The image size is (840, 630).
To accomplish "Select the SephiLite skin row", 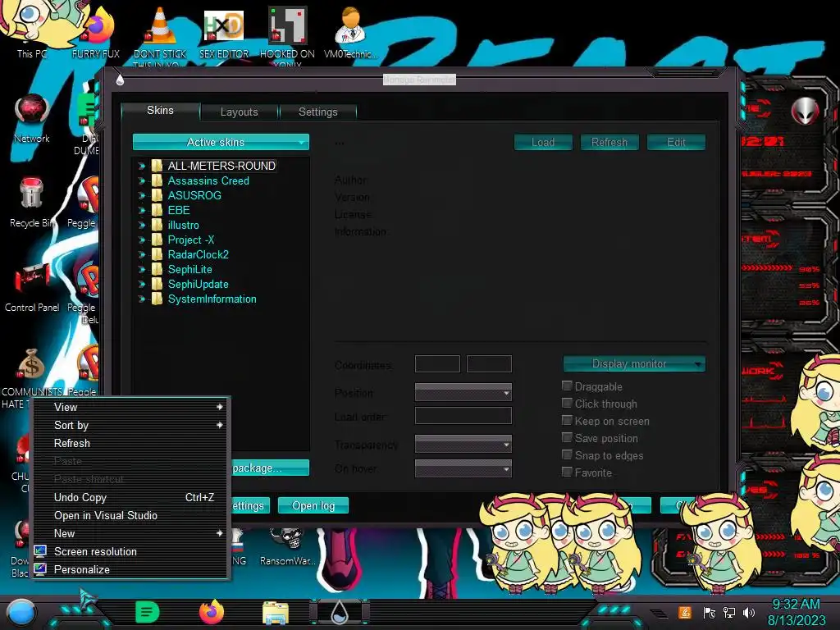I will pos(190,269).
